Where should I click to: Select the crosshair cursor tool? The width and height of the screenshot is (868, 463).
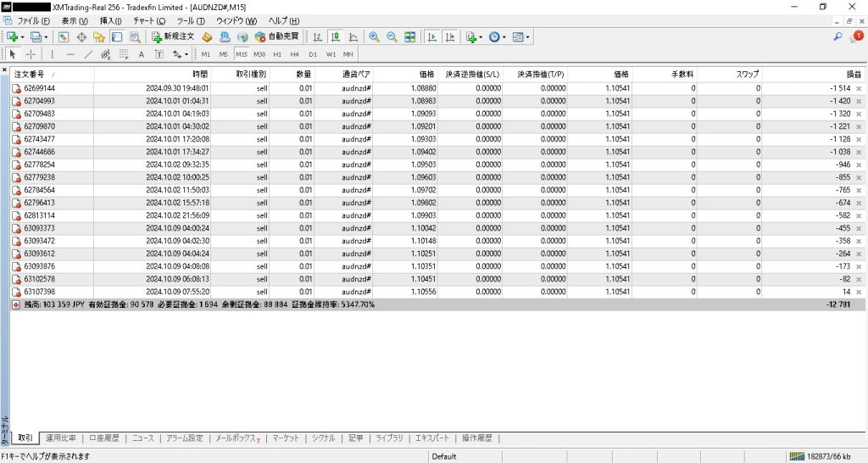click(31, 54)
